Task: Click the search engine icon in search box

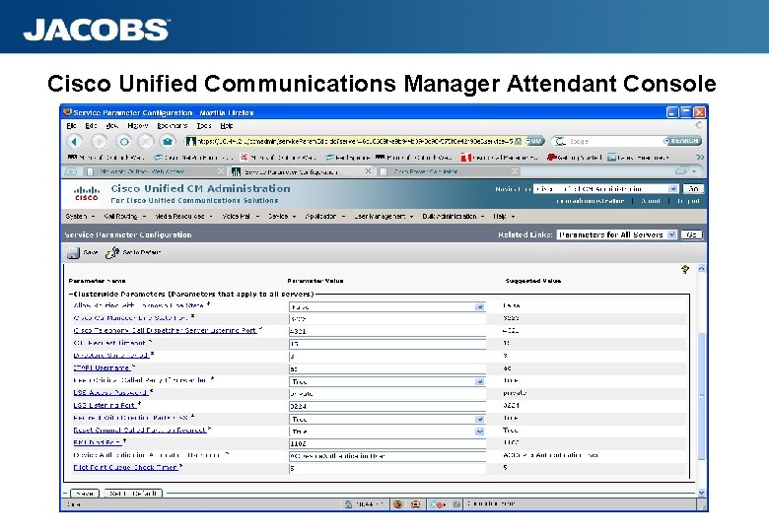Action: tap(560, 141)
